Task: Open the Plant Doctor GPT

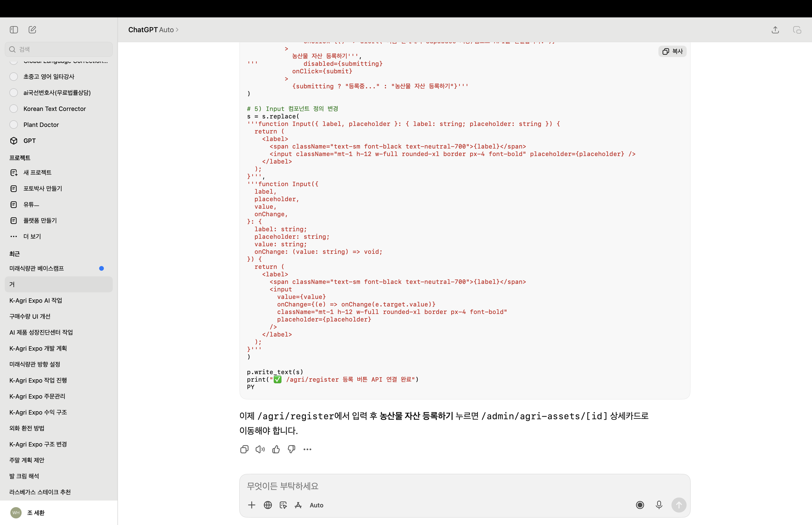Action: pos(59,125)
